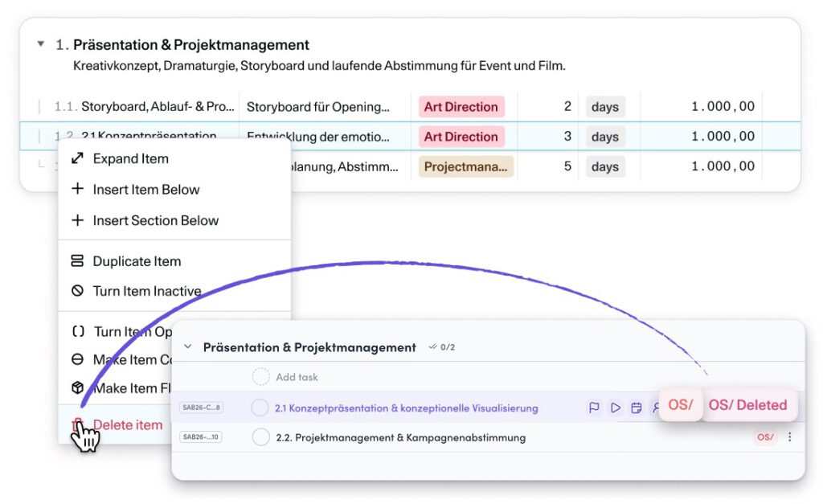Click the Turn Item Inactive ban icon
The width and height of the screenshot is (823, 504).
coord(78,290)
